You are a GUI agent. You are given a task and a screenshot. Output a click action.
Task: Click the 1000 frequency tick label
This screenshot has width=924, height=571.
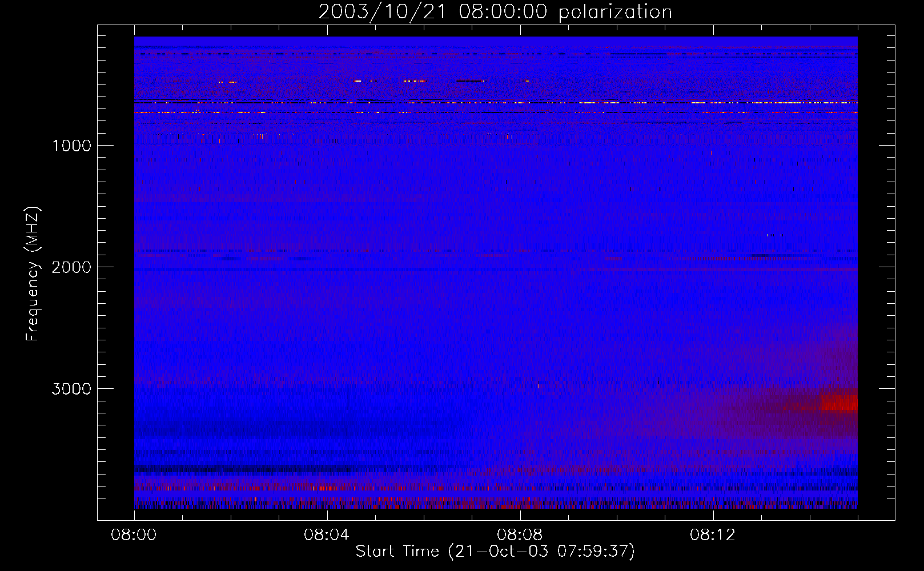71,146
